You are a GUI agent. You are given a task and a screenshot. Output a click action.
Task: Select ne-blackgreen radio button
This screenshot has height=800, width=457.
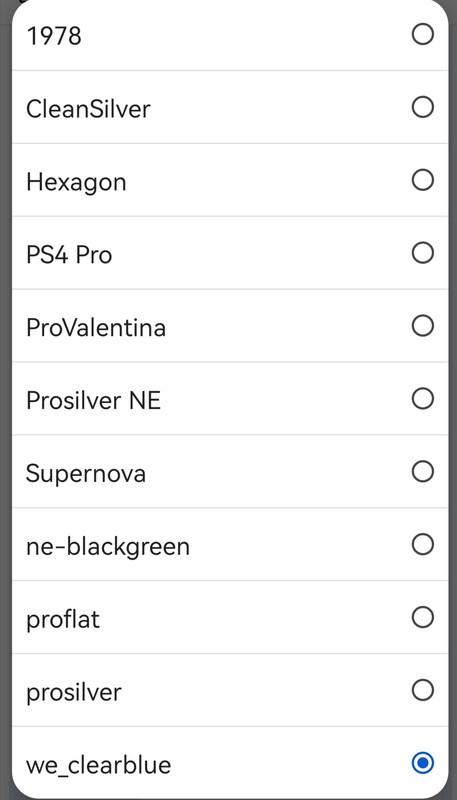422,545
